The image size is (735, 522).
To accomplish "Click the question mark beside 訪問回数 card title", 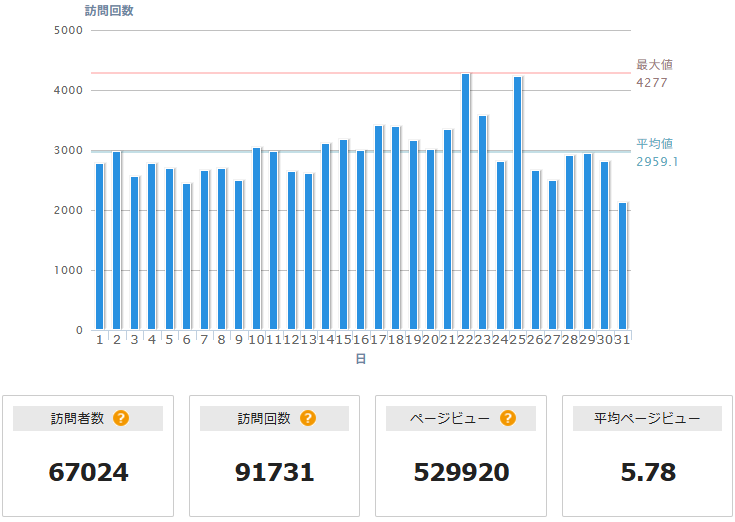I will pyautogui.click(x=308, y=418).
